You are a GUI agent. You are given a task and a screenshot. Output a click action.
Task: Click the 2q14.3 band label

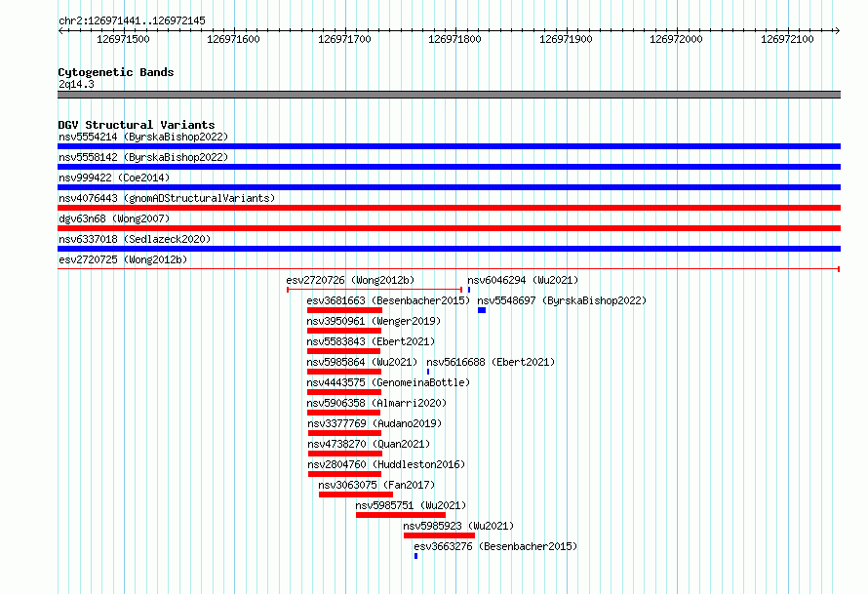pos(76,84)
